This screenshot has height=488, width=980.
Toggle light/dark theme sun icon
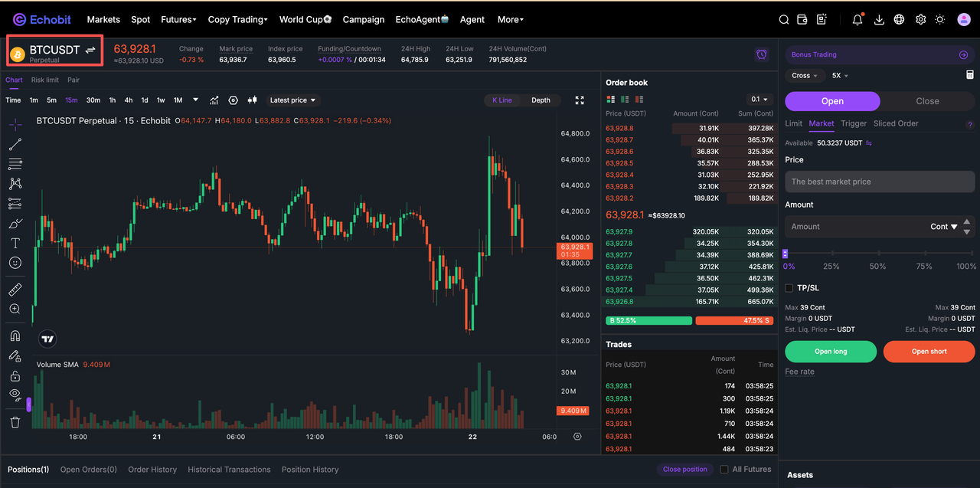tap(940, 19)
